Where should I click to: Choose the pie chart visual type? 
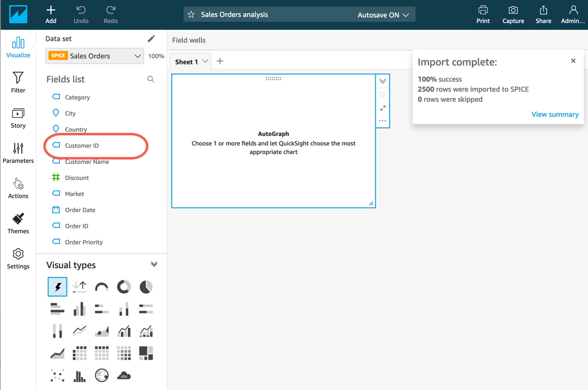click(x=146, y=287)
